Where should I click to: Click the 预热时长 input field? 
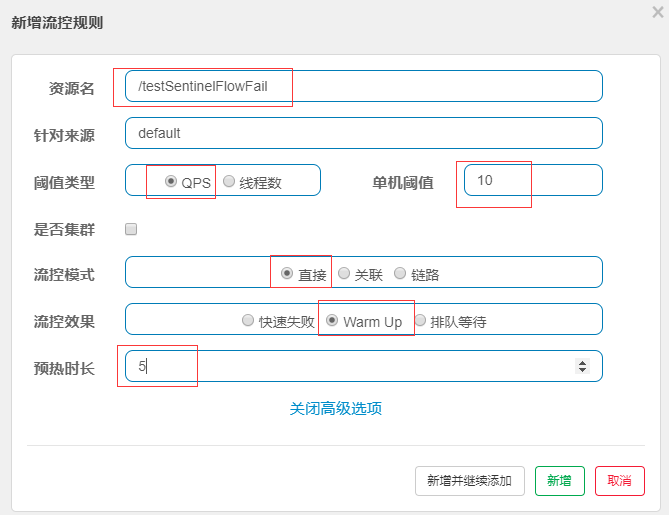(x=364, y=366)
